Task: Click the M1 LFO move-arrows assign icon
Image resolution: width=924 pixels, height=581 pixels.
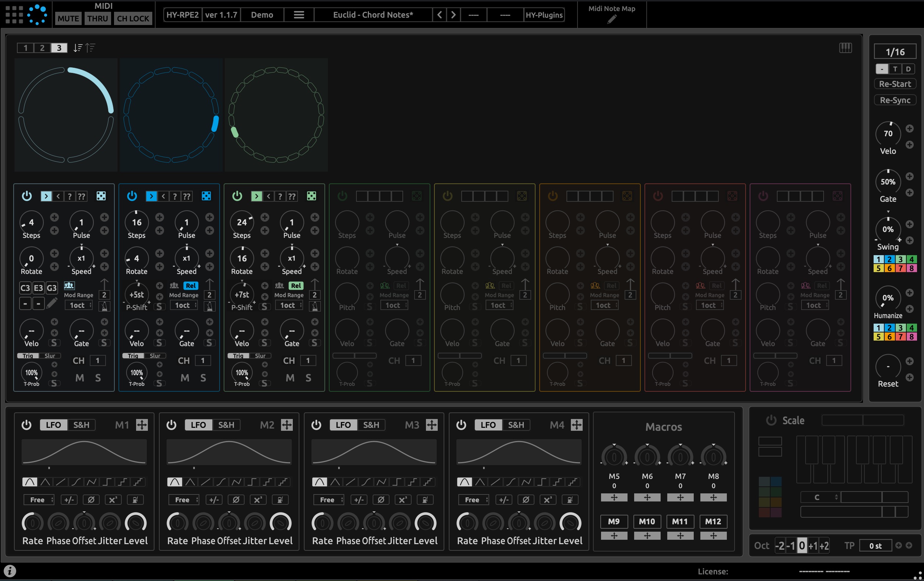Action: point(142,425)
